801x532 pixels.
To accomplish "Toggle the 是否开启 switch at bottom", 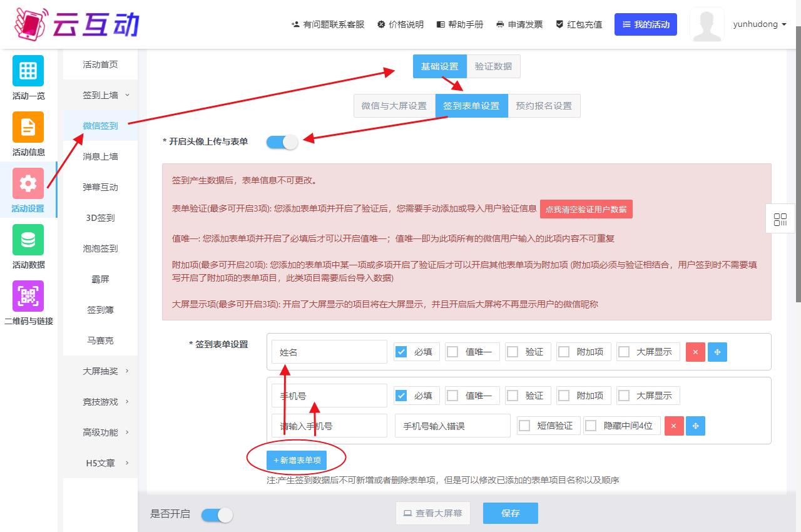I will pyautogui.click(x=217, y=514).
